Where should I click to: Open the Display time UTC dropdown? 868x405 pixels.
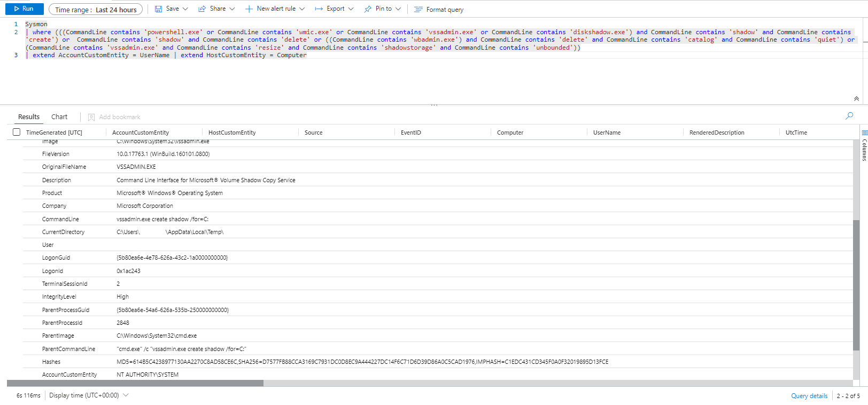tap(89, 395)
